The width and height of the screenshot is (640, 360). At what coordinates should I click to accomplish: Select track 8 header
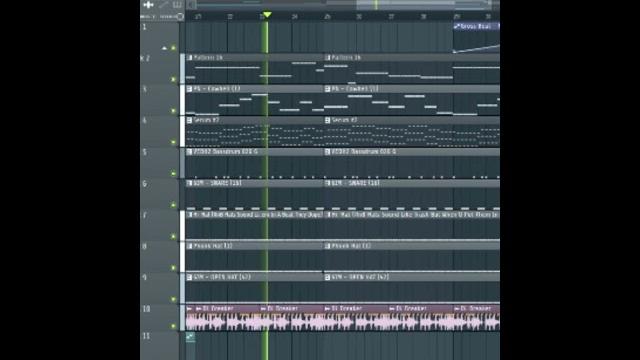tap(160, 257)
